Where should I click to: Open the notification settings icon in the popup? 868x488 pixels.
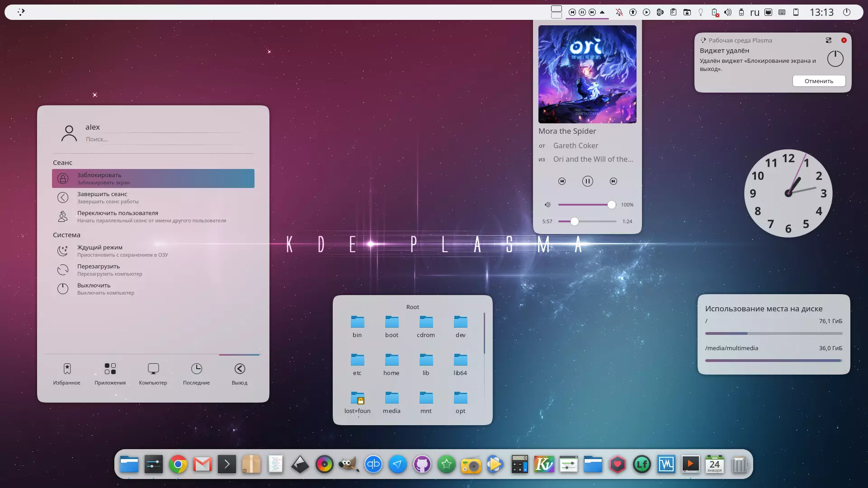pyautogui.click(x=828, y=40)
